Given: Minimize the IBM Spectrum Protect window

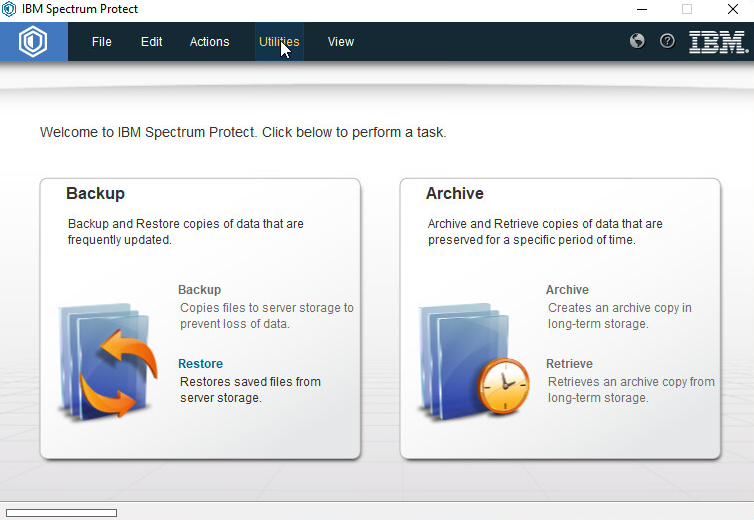Looking at the screenshot, I should click(640, 9).
